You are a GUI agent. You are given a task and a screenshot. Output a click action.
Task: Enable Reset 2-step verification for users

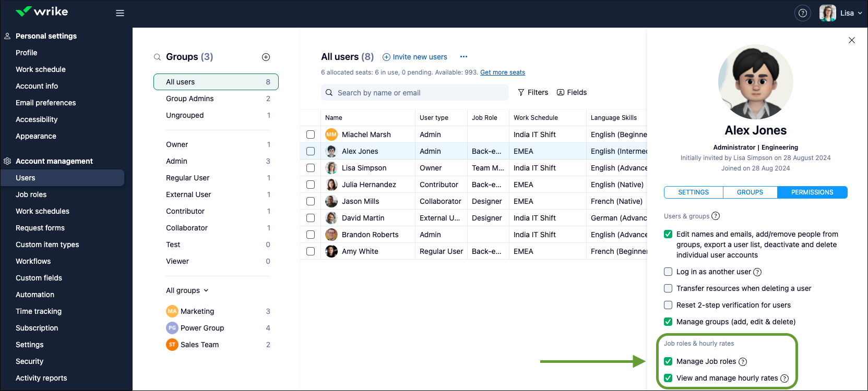pyautogui.click(x=668, y=305)
